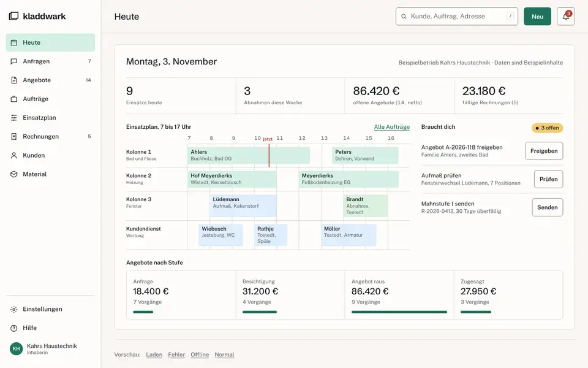Screen dimensions: 588x368
Task: Open the Ahlers Buchholz appointment block
Action: [x=249, y=155]
